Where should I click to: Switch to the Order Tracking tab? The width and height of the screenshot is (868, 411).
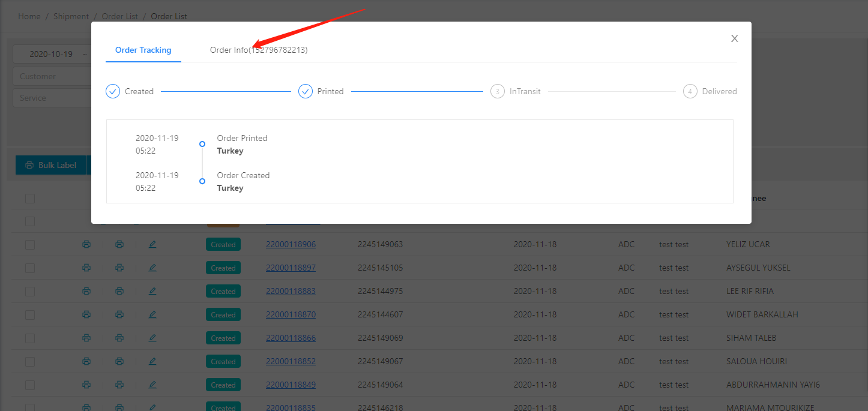point(143,50)
